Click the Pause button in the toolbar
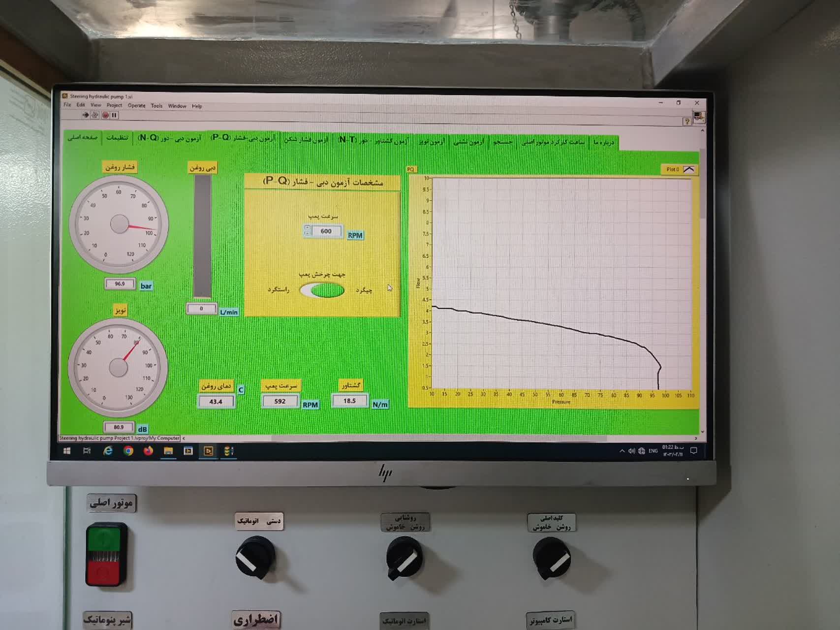Screen dimensions: 840x630 (x=114, y=115)
